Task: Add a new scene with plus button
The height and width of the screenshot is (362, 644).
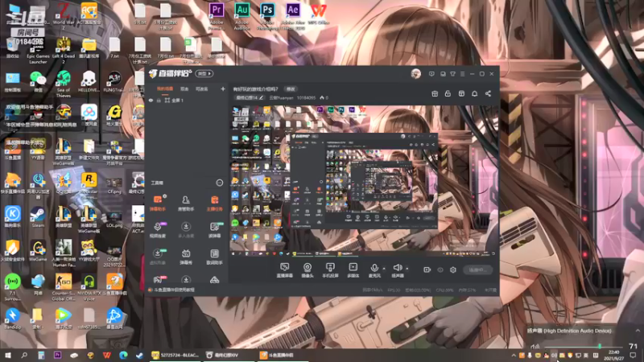Action: (223, 89)
